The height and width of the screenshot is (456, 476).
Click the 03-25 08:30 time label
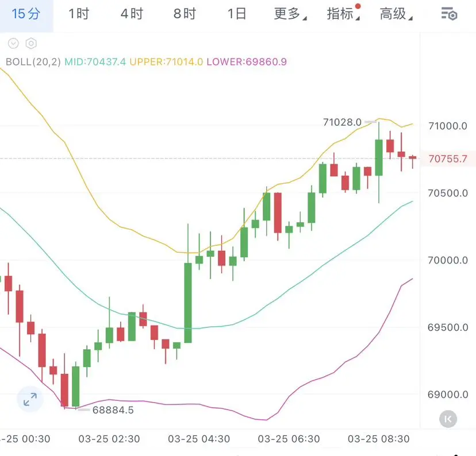(x=378, y=439)
